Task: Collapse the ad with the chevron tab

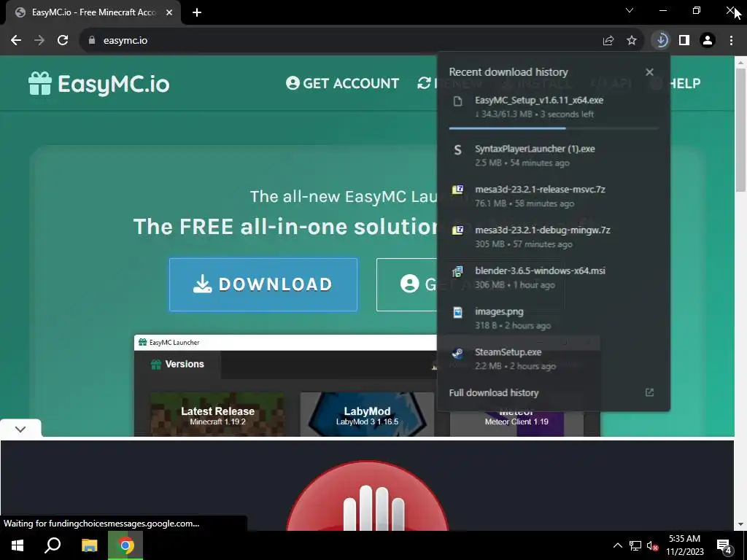Action: coord(20,429)
